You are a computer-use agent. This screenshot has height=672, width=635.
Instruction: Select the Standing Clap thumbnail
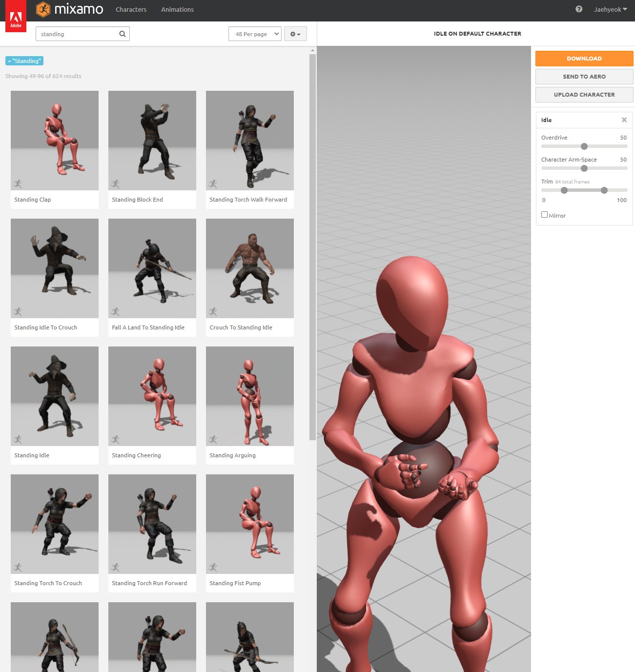tap(55, 141)
